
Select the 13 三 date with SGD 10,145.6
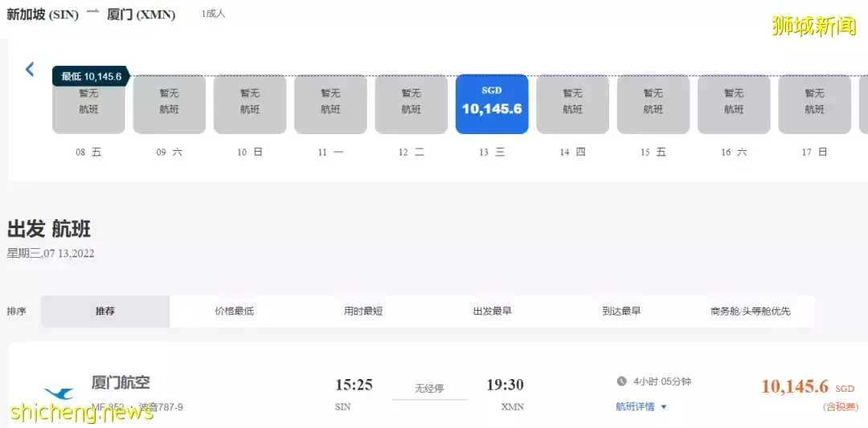(492, 104)
